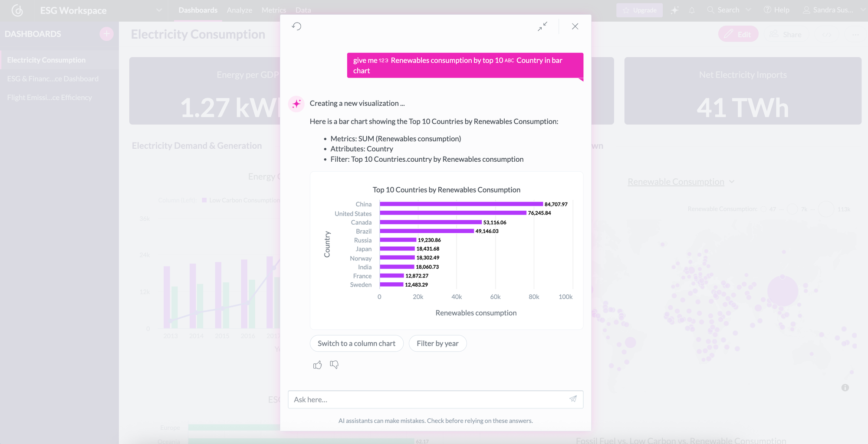The image size is (868, 444).
Task: Open the AI assistant sparkle icon
Action: [674, 10]
